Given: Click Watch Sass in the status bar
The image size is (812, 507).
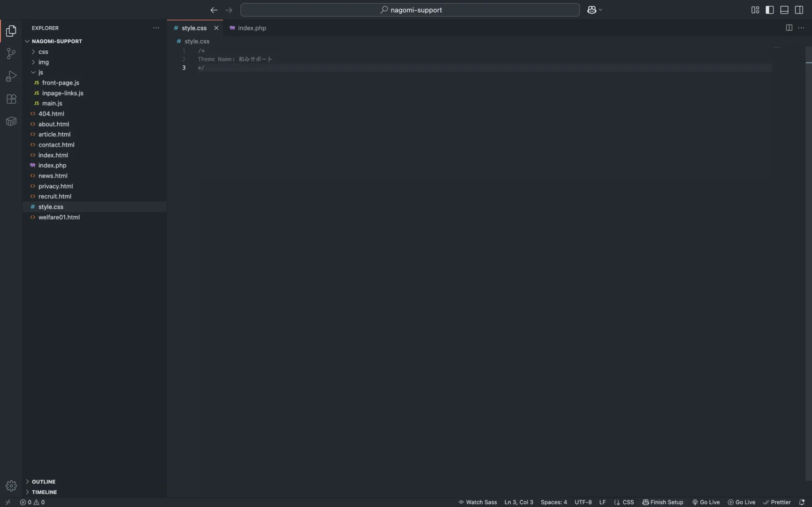Looking at the screenshot, I should point(477,502).
